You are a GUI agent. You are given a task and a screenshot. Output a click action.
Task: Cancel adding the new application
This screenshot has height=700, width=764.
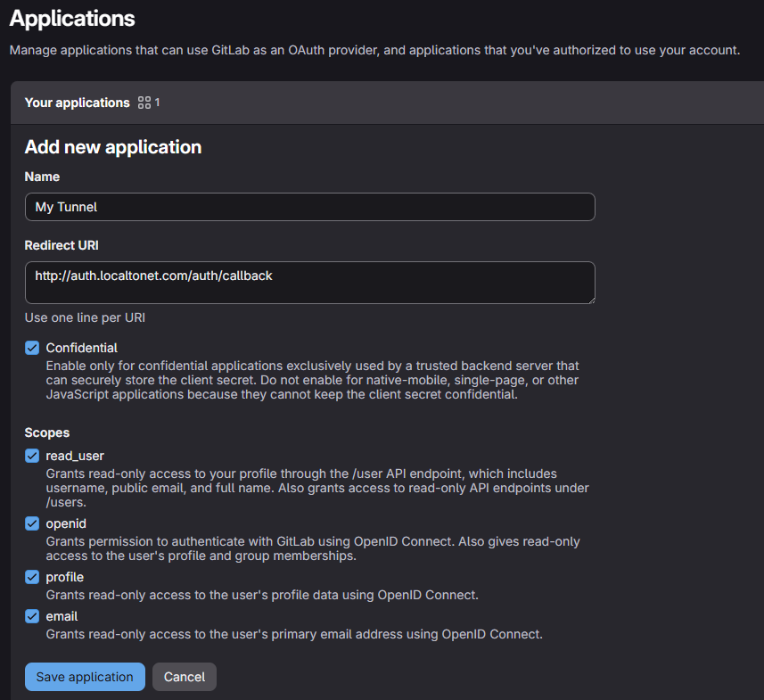click(185, 677)
